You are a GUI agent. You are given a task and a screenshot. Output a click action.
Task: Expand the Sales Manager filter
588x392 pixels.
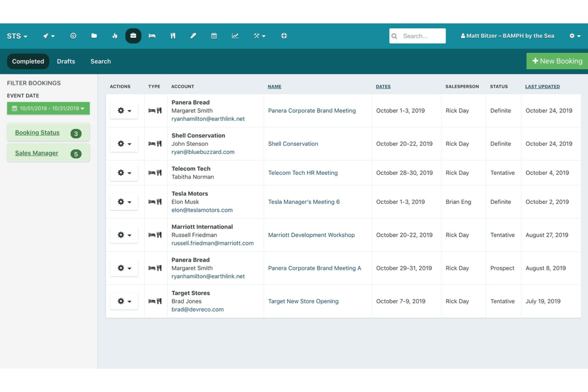[x=48, y=153]
